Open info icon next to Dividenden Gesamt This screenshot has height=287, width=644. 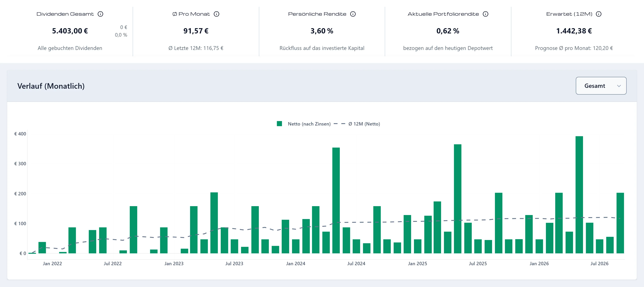(100, 14)
